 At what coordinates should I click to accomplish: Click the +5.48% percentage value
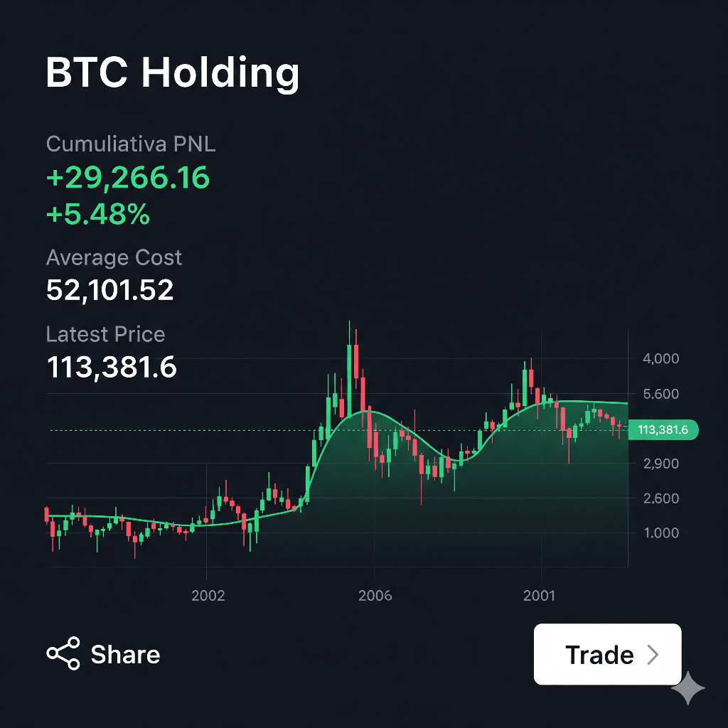click(x=98, y=214)
